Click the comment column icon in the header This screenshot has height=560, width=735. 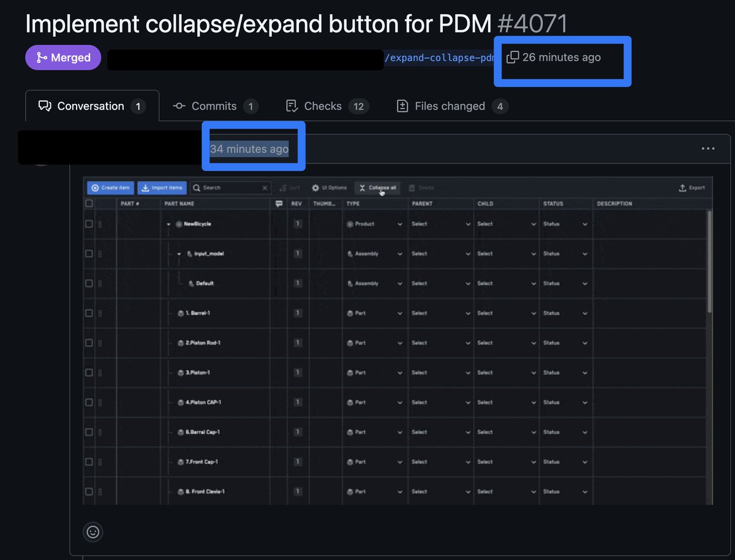point(279,203)
